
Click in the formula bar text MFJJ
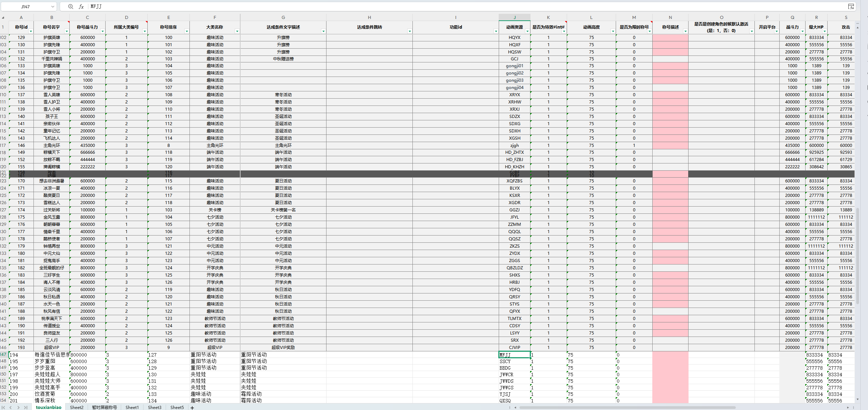click(x=96, y=7)
